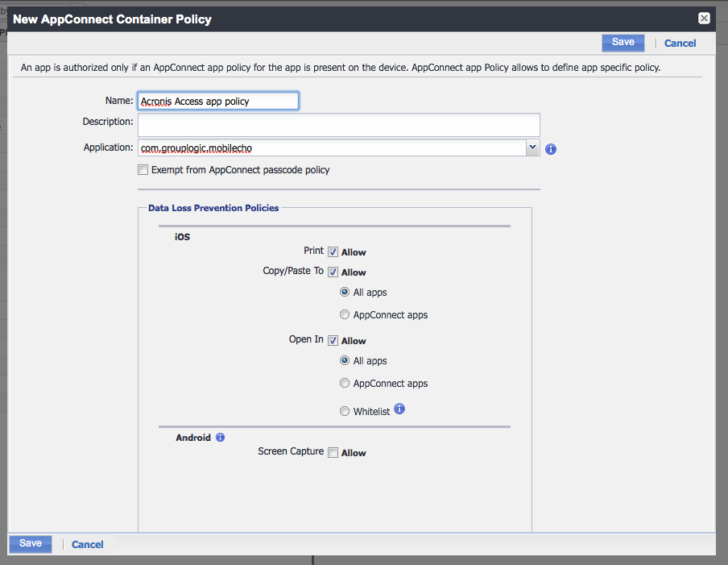
Task: Select the Whitelist radio option
Action: [345, 412]
